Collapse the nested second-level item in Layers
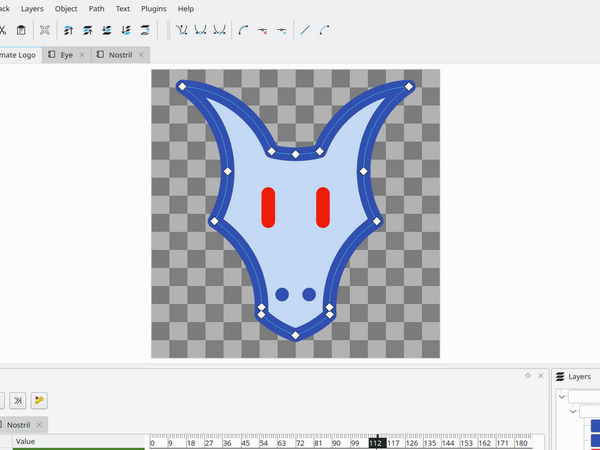Screen dimensions: 600x450 click(x=573, y=411)
